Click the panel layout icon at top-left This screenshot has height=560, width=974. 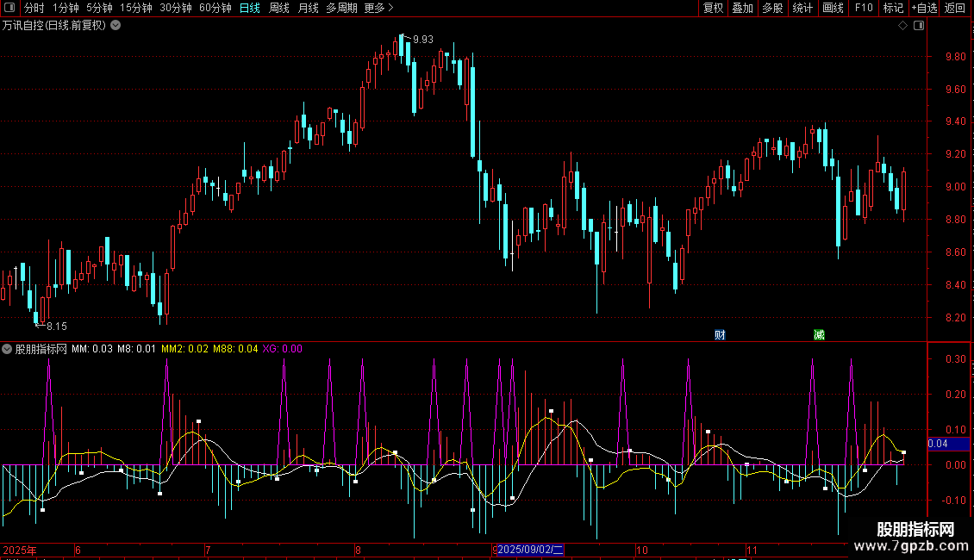click(9, 8)
